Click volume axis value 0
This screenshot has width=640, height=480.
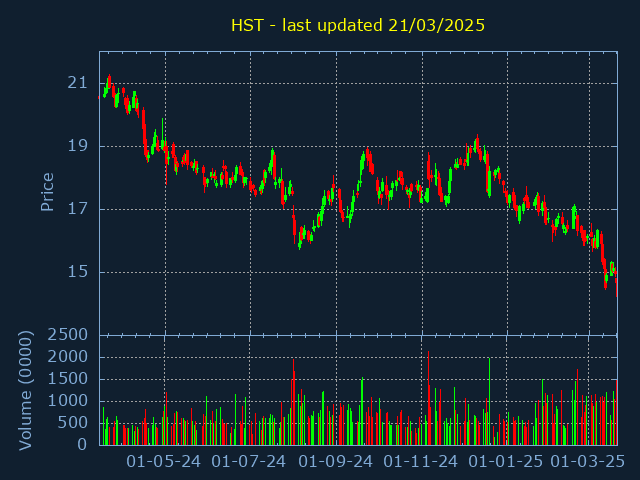click(x=82, y=444)
